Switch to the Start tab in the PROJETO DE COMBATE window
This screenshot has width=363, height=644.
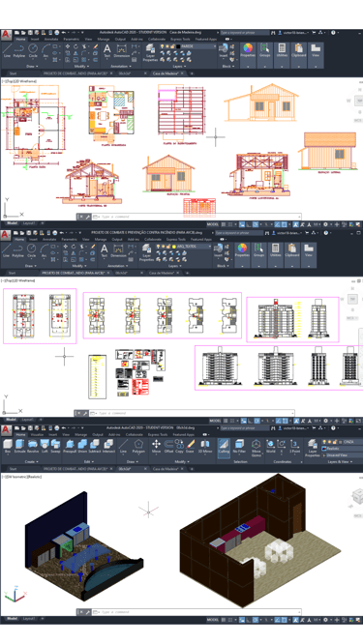point(13,273)
